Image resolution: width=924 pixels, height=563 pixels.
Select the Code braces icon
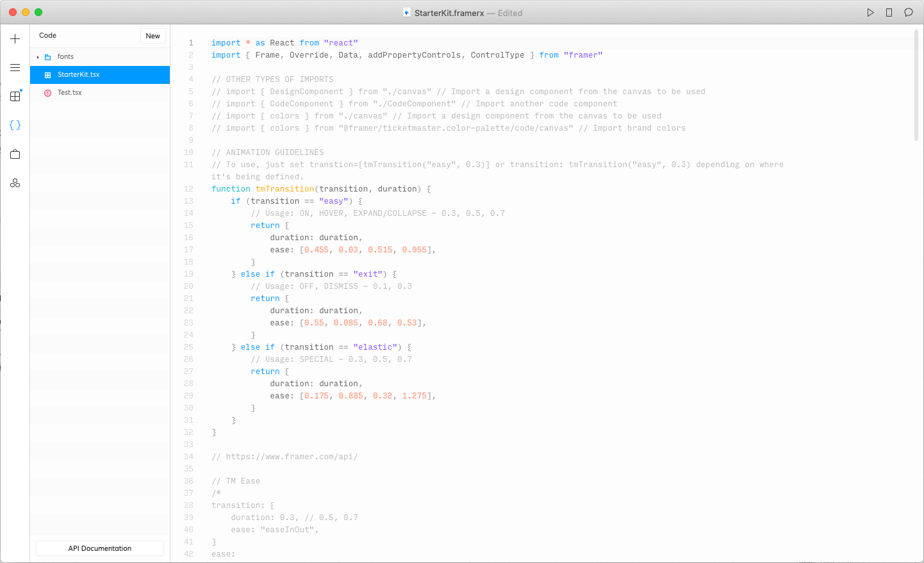click(15, 126)
